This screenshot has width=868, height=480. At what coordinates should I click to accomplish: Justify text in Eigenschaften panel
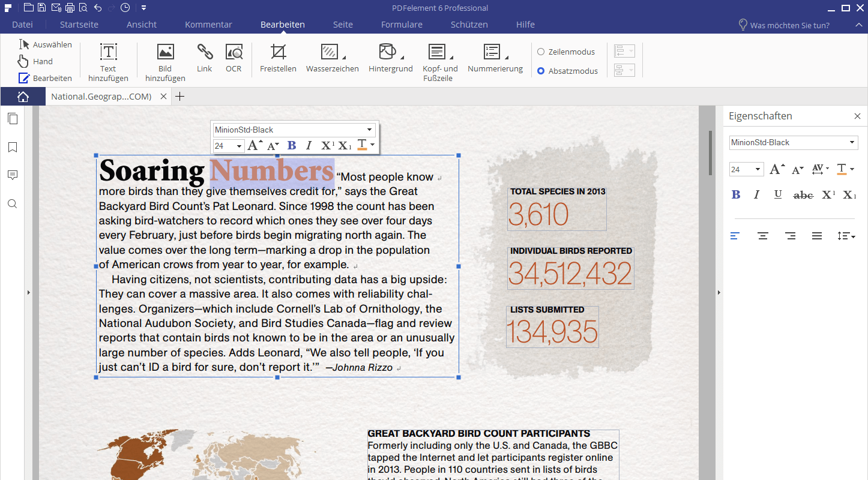(817, 236)
